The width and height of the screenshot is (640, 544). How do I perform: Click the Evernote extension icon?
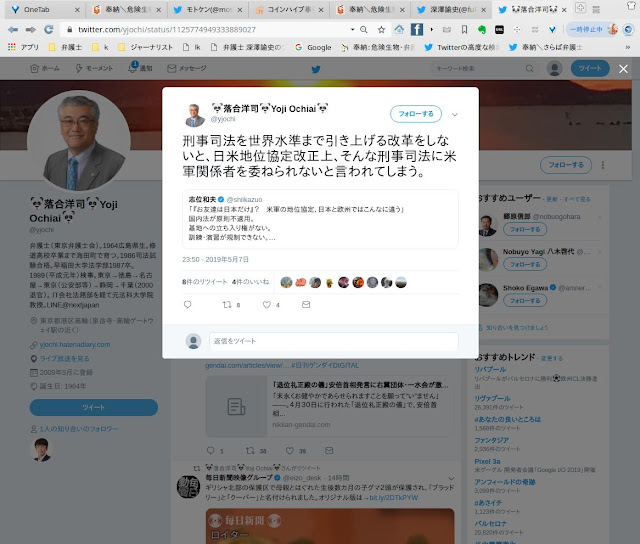482,29
